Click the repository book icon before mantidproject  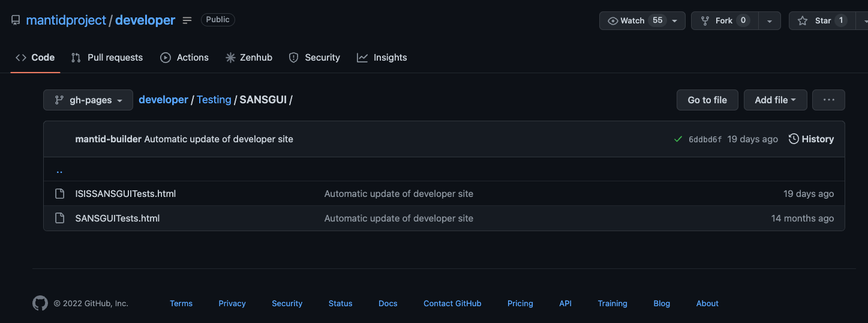(16, 20)
